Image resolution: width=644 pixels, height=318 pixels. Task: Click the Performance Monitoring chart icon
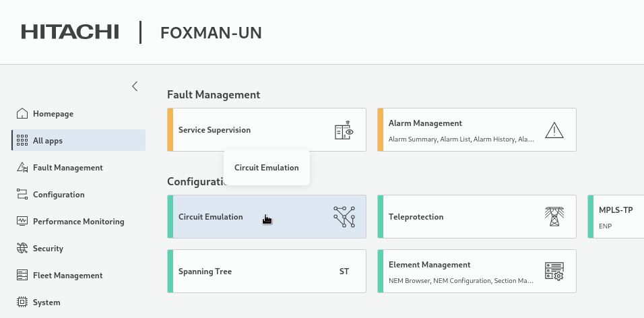[x=22, y=222]
